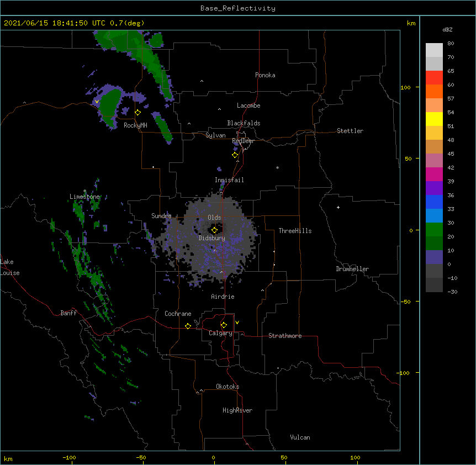Click the HighRiver town label
Image resolution: width=476 pixels, height=465 pixels.
(237, 410)
